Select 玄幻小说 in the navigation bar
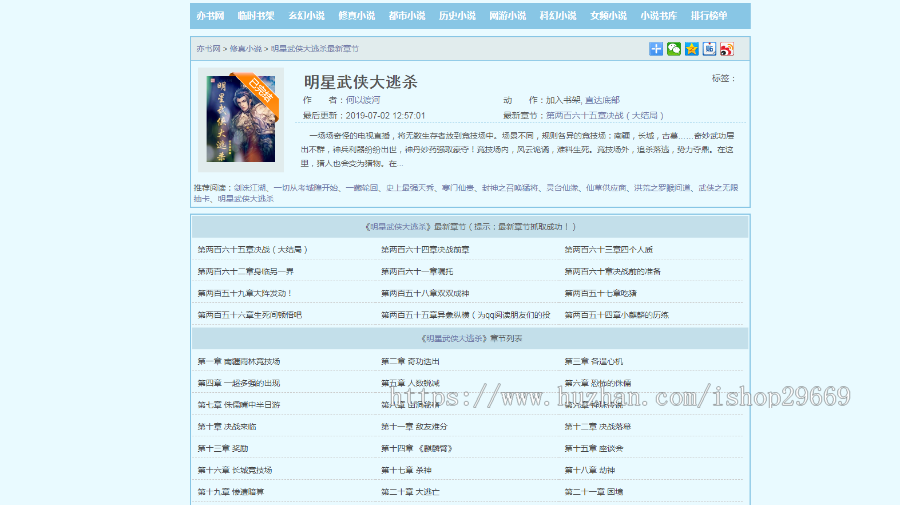Viewport: 900px width, 505px height. pos(307,16)
